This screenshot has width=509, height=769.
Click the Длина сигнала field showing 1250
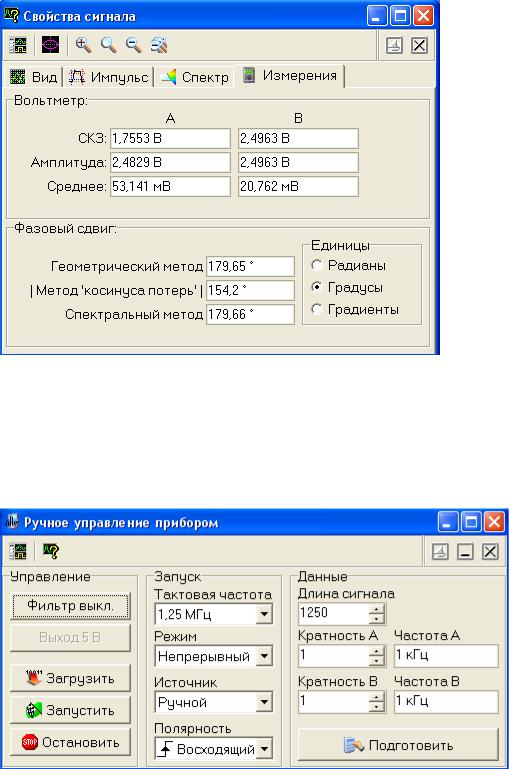click(333, 613)
